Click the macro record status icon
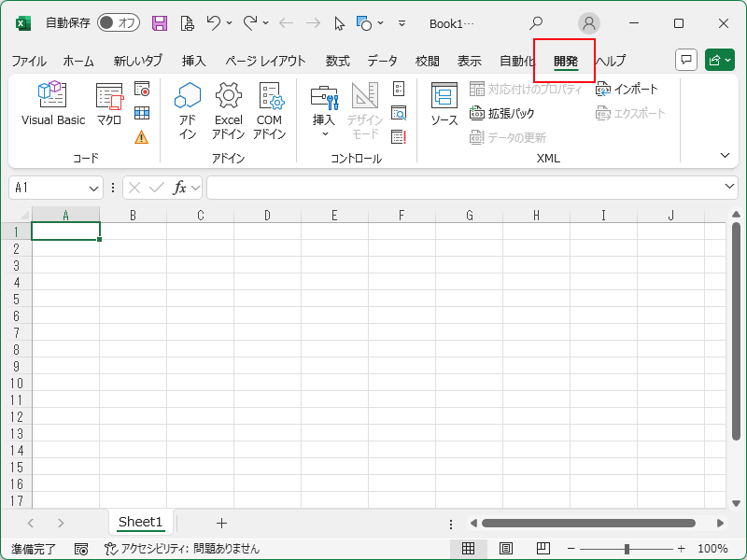This screenshot has width=747, height=560. pyautogui.click(x=81, y=549)
